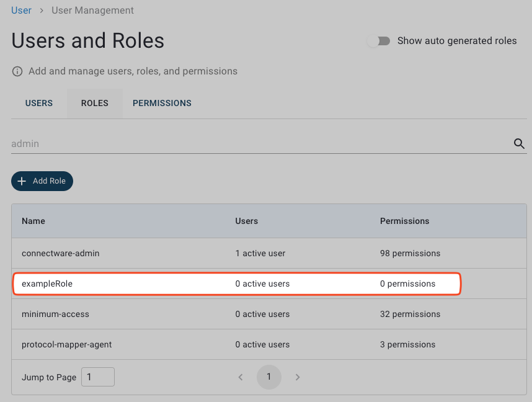Select the protocol-mapper-agent role
The height and width of the screenshot is (402, 532).
66,344
